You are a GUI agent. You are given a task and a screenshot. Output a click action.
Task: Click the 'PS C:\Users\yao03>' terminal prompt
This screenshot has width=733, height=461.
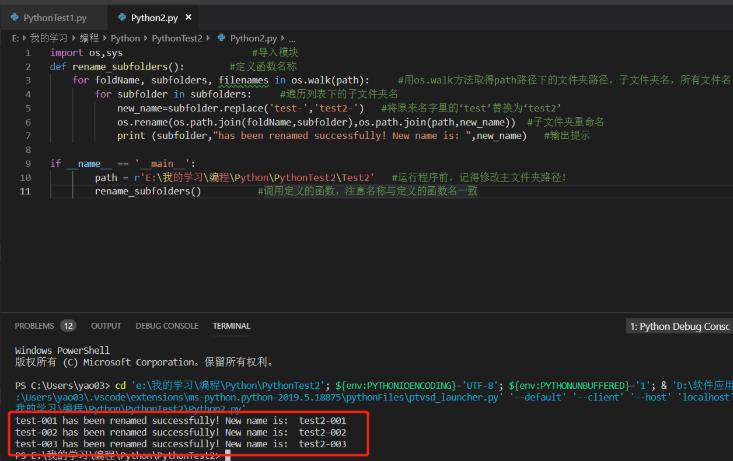click(x=62, y=386)
